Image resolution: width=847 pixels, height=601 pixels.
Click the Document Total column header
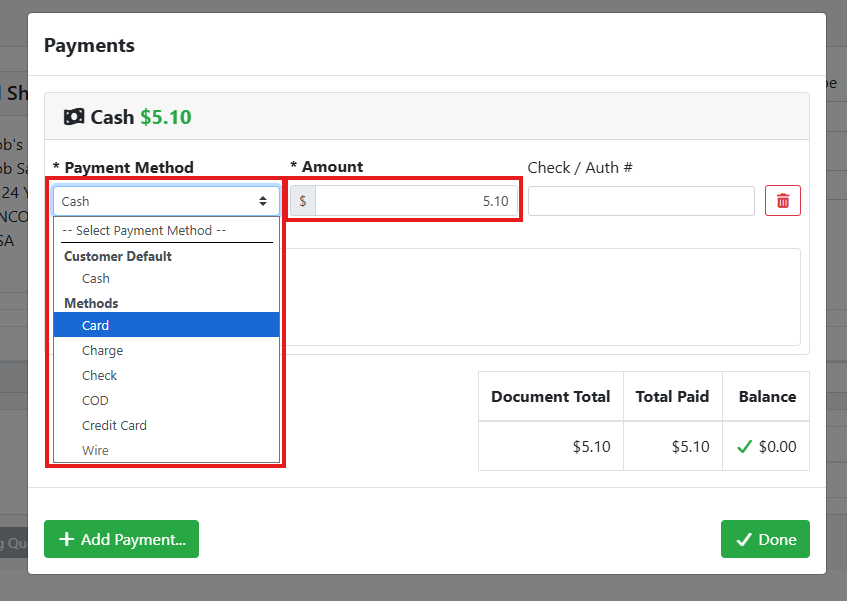pos(550,397)
